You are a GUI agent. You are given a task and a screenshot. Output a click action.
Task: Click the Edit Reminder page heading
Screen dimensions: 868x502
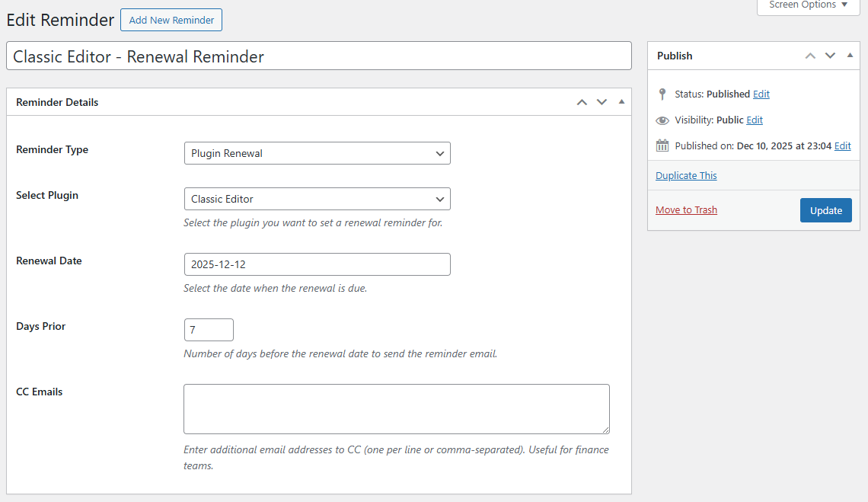point(60,20)
